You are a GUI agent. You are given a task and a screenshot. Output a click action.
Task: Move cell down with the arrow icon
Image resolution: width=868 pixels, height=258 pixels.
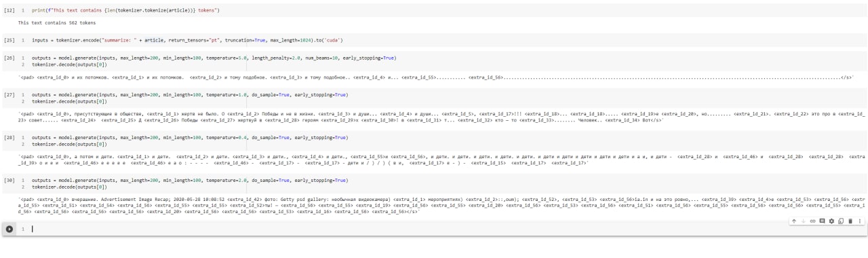coord(803,221)
